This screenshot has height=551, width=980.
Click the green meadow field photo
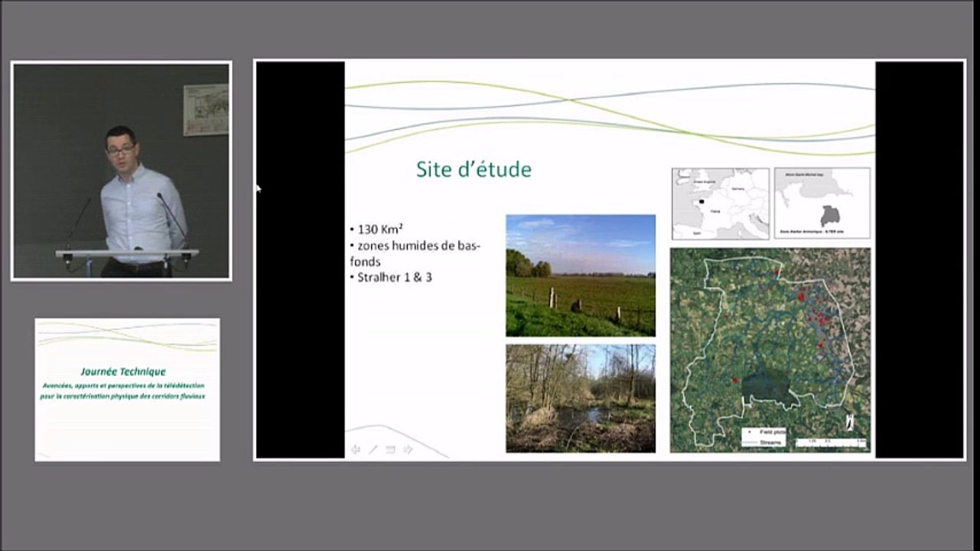coord(581,275)
